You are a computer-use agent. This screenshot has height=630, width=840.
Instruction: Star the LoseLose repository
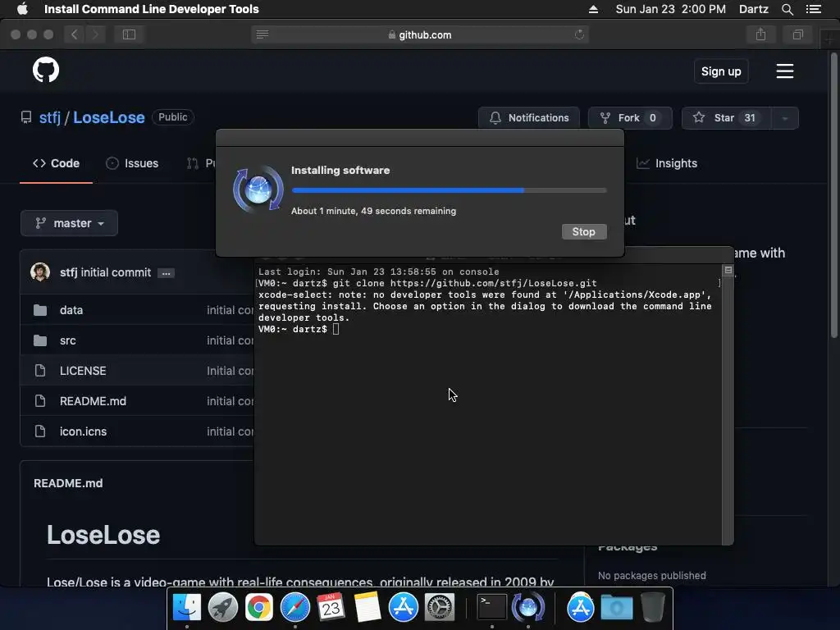[x=726, y=118]
